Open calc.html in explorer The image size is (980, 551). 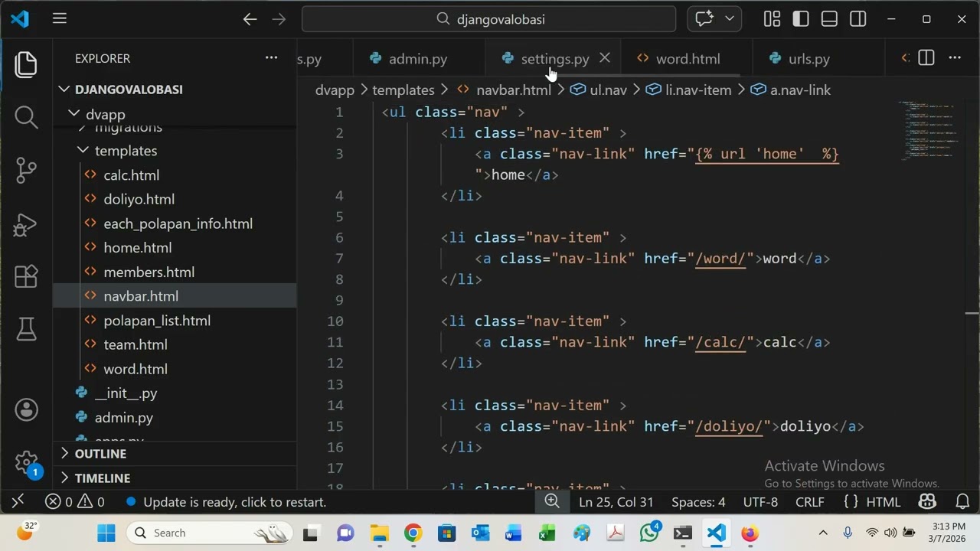[x=175, y=175]
